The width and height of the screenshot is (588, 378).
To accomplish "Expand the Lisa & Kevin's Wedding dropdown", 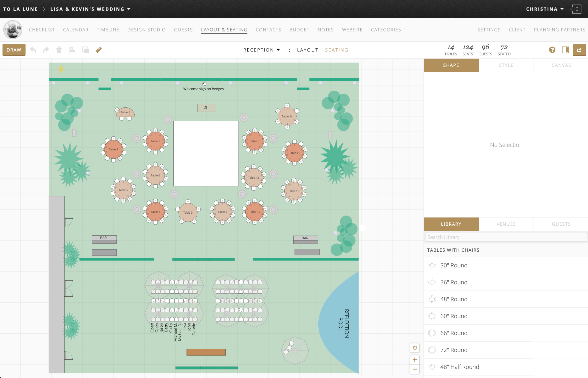I will [x=129, y=9].
